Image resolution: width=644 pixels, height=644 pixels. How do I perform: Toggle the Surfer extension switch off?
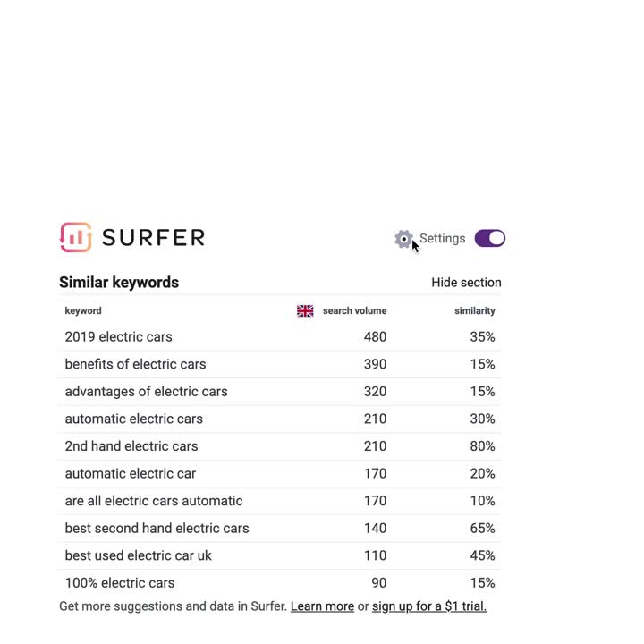point(489,238)
